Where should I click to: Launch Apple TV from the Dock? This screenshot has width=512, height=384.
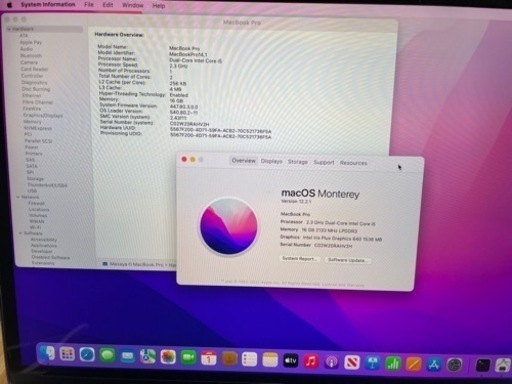click(x=290, y=361)
